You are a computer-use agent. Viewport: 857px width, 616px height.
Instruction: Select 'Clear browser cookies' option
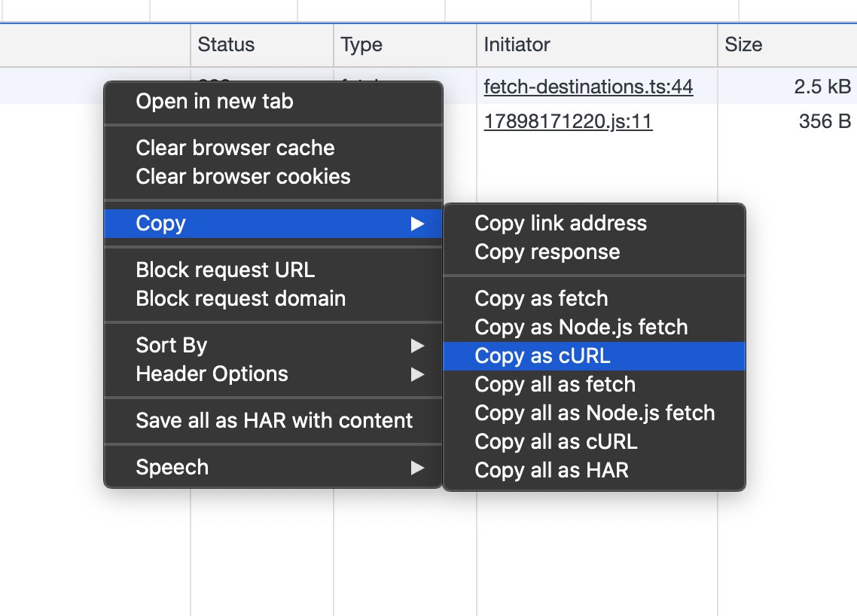[x=242, y=177]
